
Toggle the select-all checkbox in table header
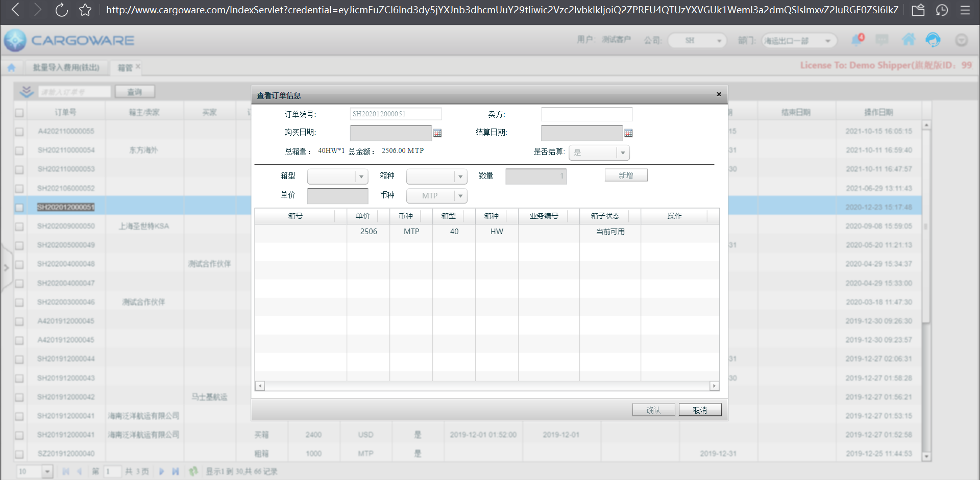coord(19,113)
